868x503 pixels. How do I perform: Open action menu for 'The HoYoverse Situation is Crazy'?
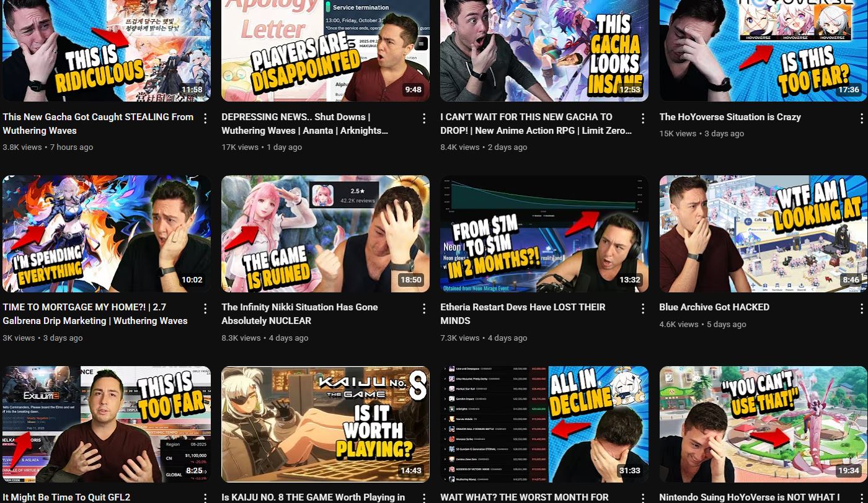(x=862, y=118)
